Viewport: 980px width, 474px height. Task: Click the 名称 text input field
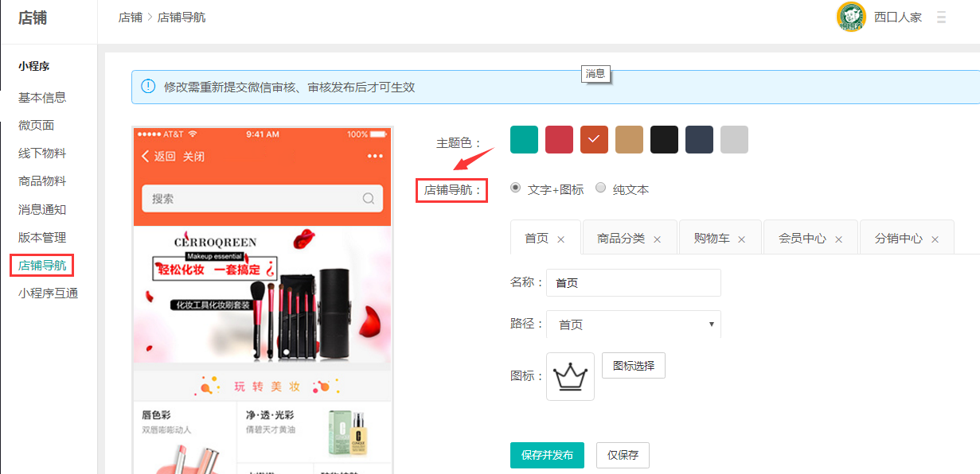click(633, 283)
